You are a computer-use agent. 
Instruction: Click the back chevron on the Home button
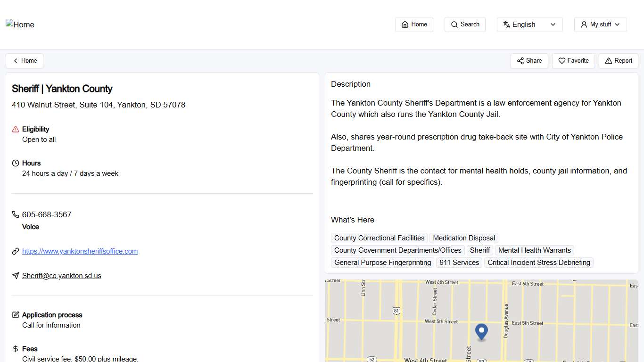[15, 60]
